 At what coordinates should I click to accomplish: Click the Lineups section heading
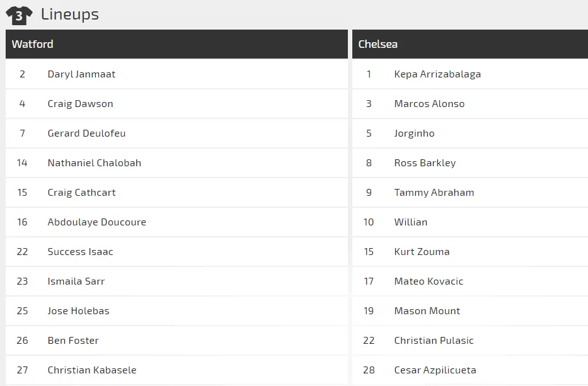point(70,14)
